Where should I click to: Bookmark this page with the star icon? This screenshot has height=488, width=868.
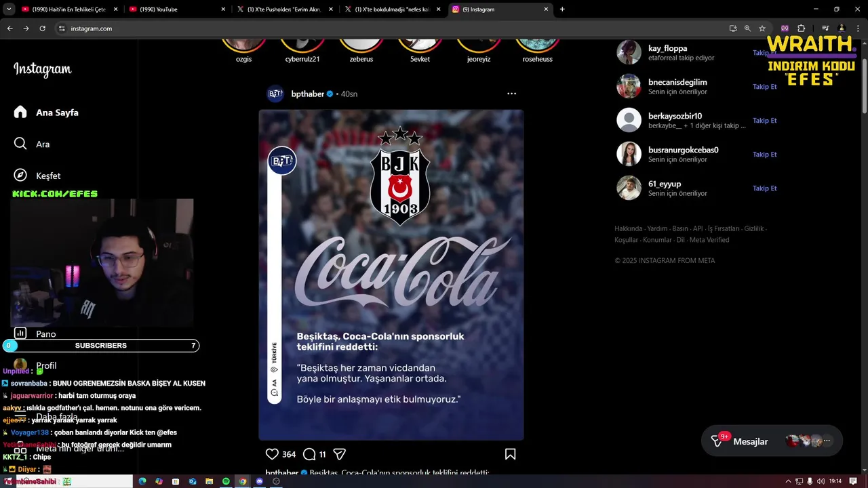point(762,28)
